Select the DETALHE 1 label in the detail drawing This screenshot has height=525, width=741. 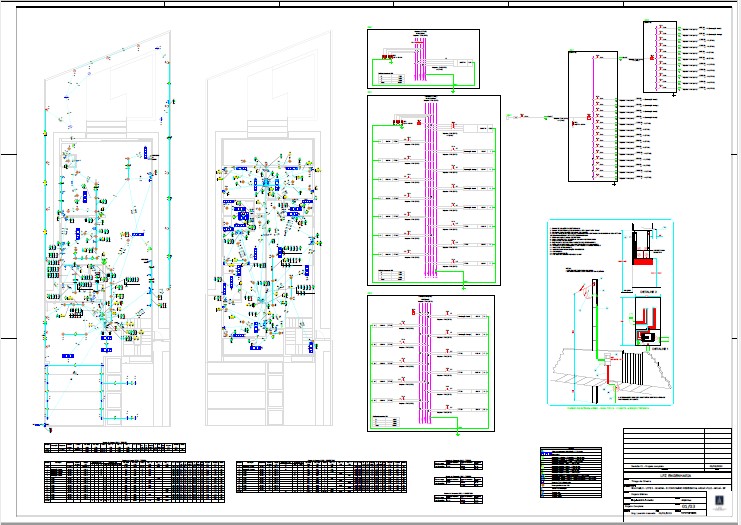(x=660, y=349)
